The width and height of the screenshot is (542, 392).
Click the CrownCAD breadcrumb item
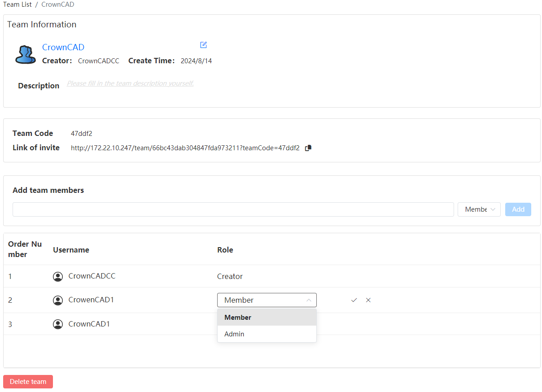pyautogui.click(x=58, y=4)
